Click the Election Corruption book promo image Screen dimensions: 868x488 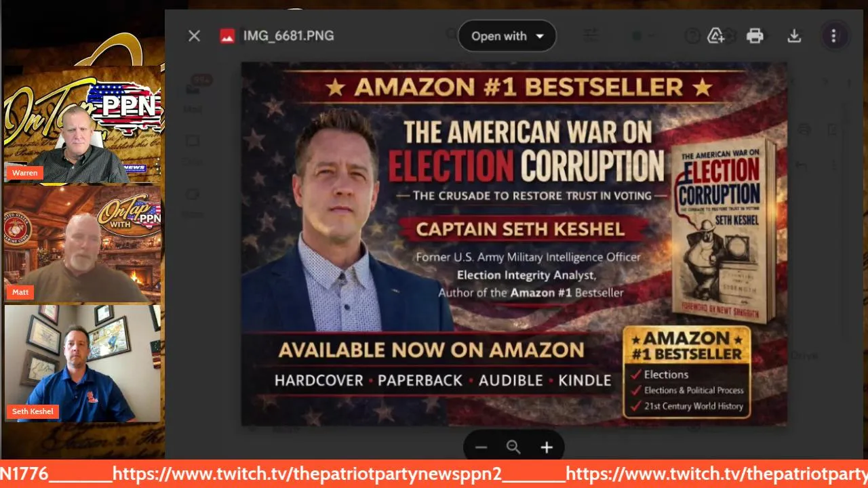[515, 244]
